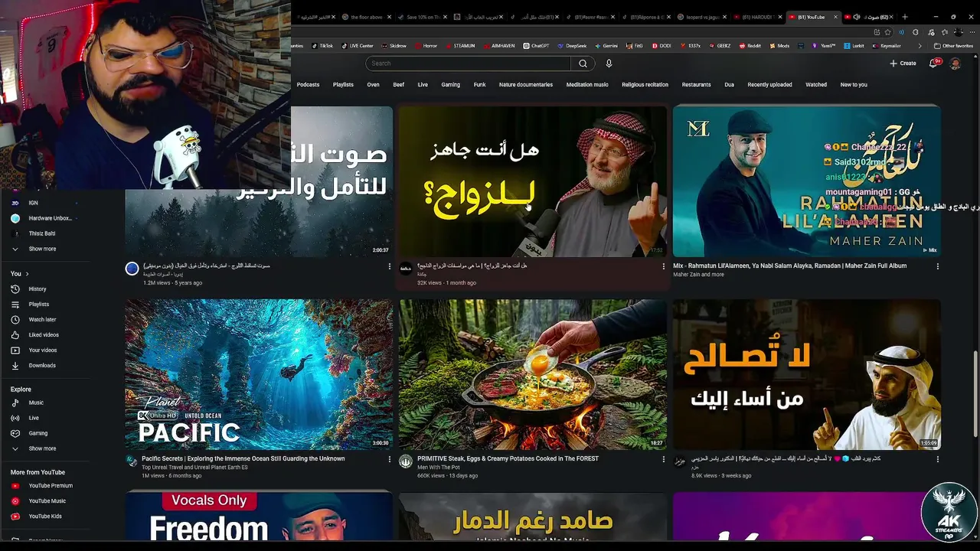Open options menu for PRIMITIVE Steak video
Image resolution: width=980 pixels, height=551 pixels.
663,459
